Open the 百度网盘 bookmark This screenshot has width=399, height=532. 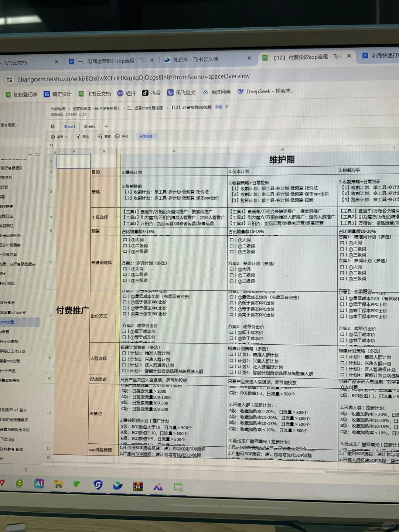[x=216, y=92]
